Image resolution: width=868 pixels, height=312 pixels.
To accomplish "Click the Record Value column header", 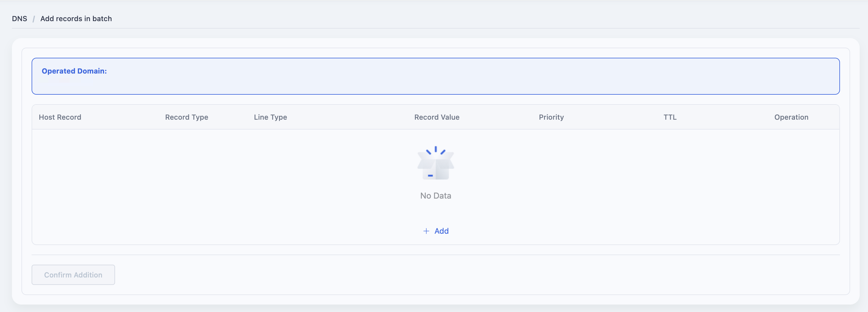I will 437,117.
